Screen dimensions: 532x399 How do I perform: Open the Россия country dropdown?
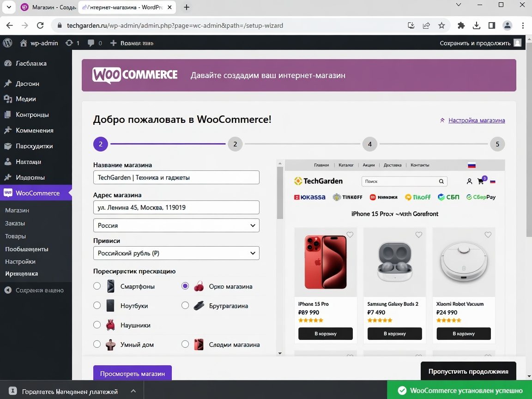176,225
